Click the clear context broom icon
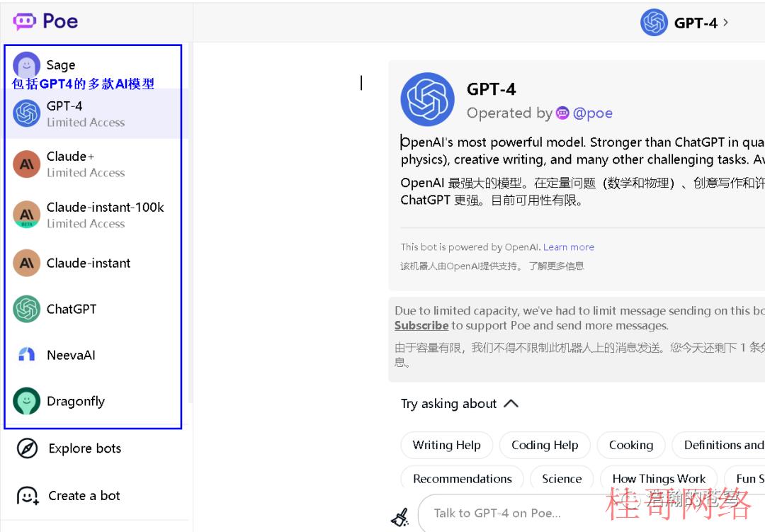This screenshot has width=765, height=532. (400, 517)
